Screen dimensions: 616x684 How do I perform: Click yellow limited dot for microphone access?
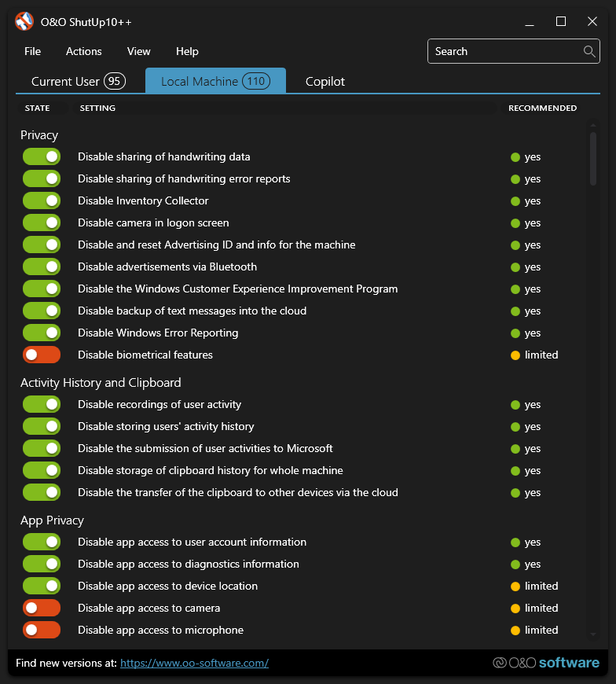(x=515, y=631)
